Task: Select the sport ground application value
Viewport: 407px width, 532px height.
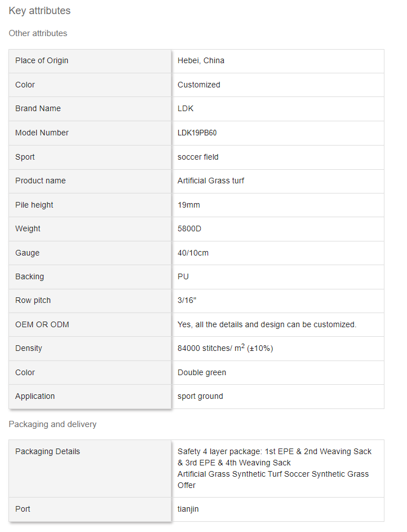Action: coord(200,396)
